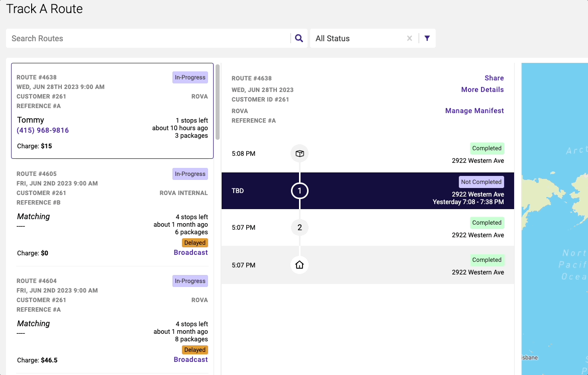Clear the All Status filter with X
This screenshot has height=375, width=588.
point(410,38)
